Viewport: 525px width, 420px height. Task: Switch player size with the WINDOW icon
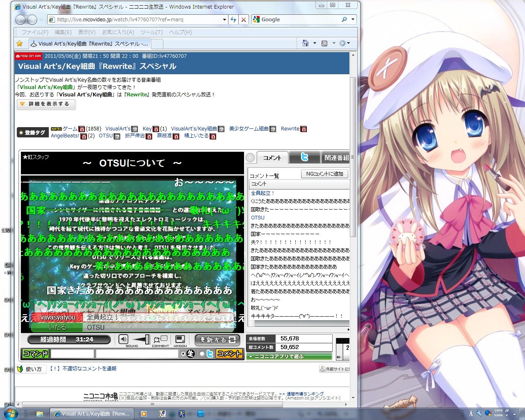click(x=180, y=339)
